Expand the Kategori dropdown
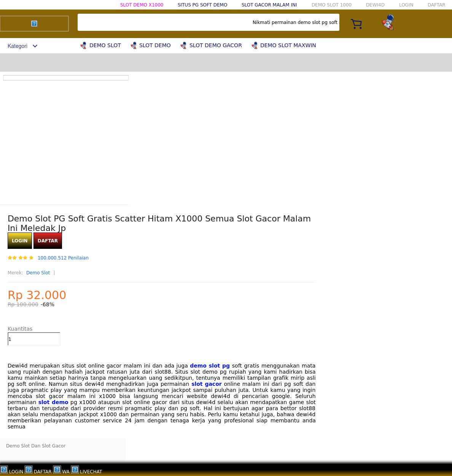This screenshot has width=452, height=476. [22, 46]
